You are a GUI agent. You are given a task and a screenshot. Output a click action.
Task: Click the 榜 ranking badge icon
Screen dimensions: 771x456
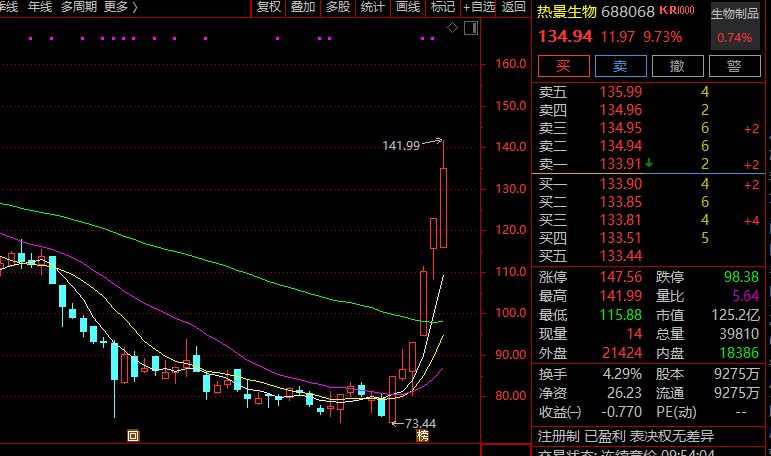point(422,435)
